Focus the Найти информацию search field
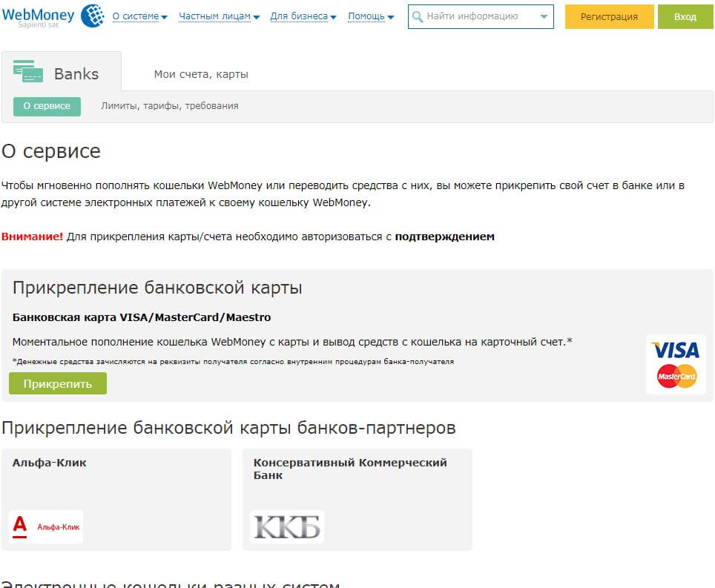The width and height of the screenshot is (715, 588). (x=481, y=17)
